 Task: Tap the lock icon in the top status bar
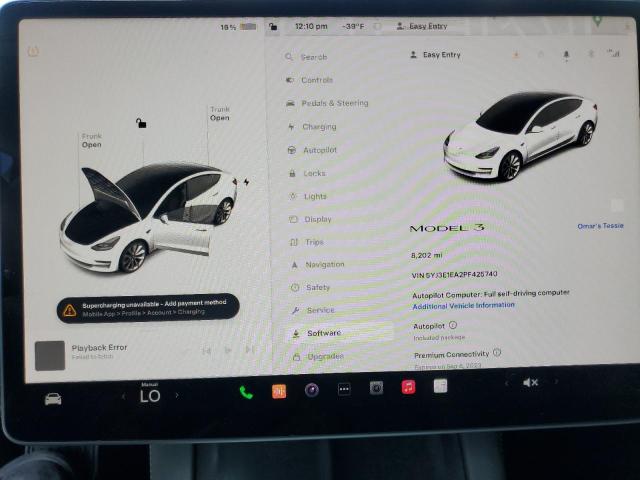[273, 27]
